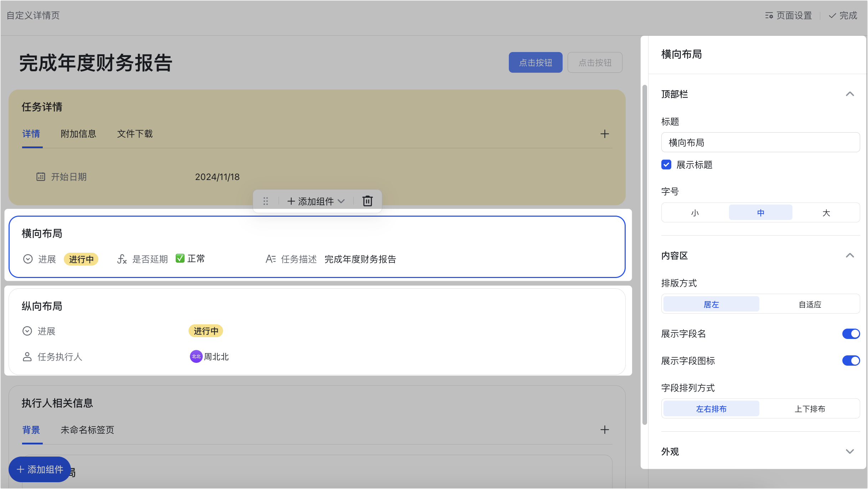Viewport: 868px width, 489px height.
Task: Click the vertical scrollbar beside the settings panel
Action: [645, 255]
